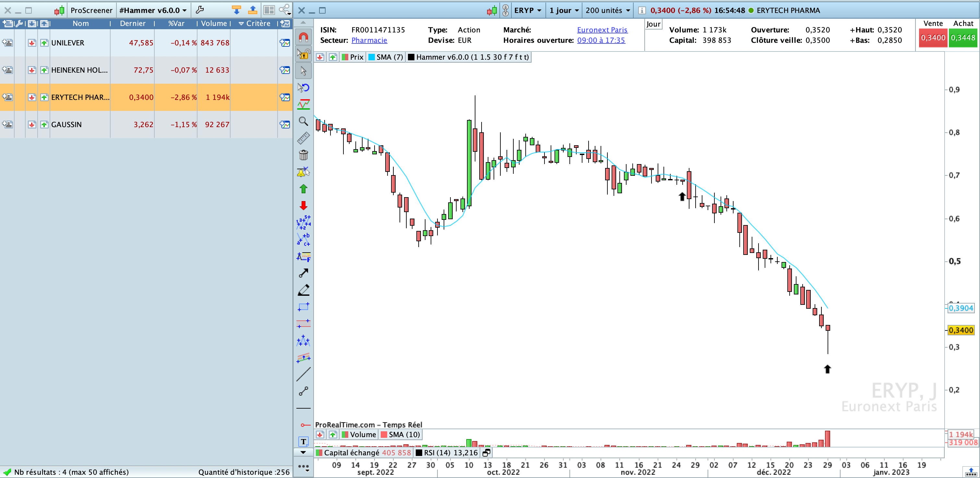
Task: Select the rectangle drawing tool
Action: 303,307
